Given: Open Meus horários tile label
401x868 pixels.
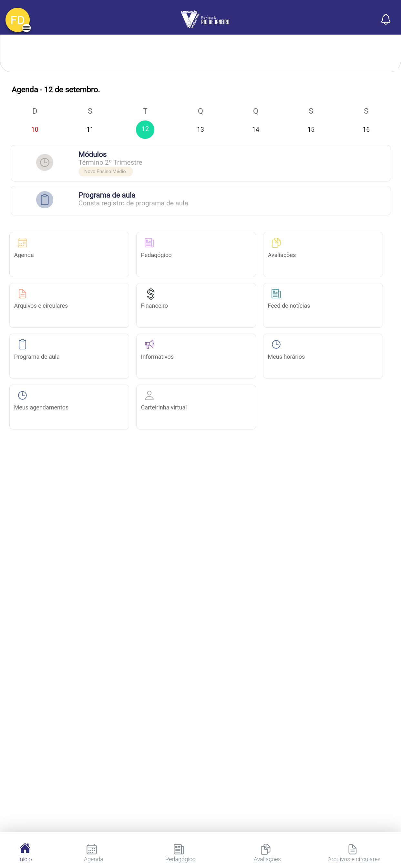Looking at the screenshot, I should (286, 356).
